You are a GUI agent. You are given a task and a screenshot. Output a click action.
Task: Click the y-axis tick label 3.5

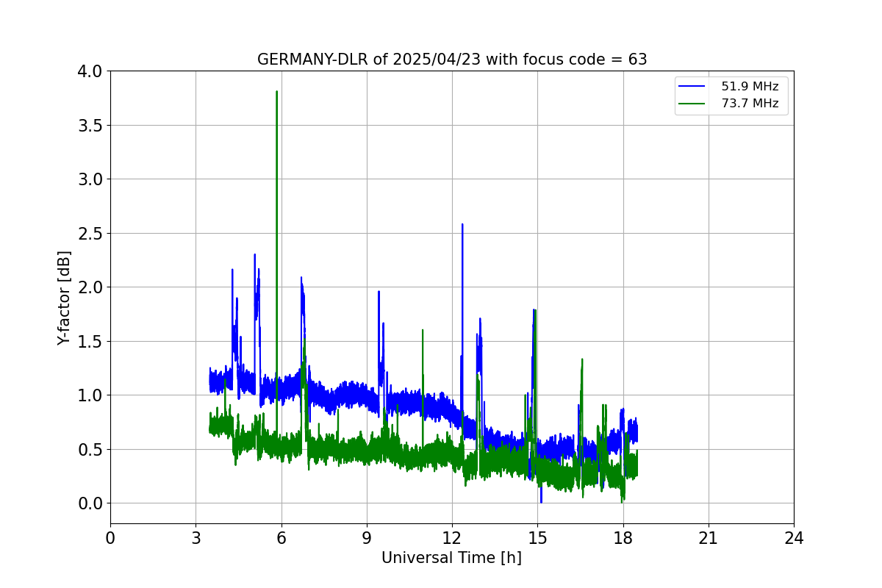91,125
